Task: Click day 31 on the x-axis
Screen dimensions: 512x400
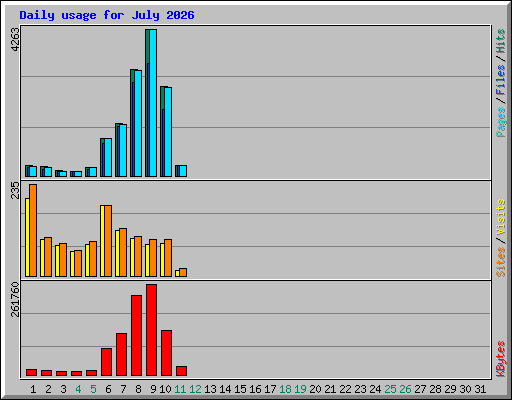Action: (x=480, y=389)
